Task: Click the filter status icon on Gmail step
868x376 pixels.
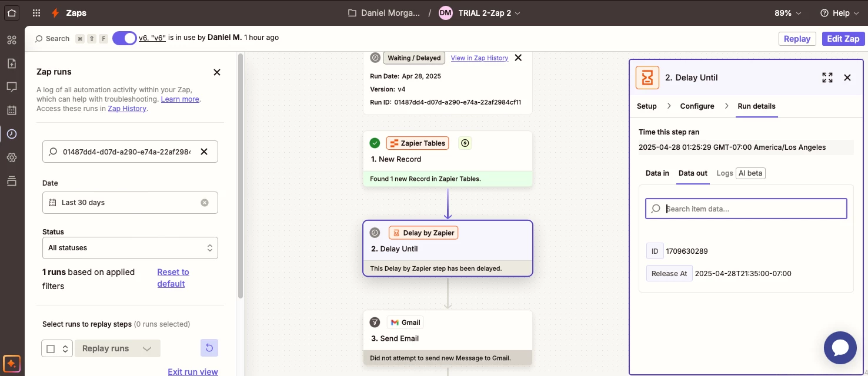Action: tap(375, 323)
